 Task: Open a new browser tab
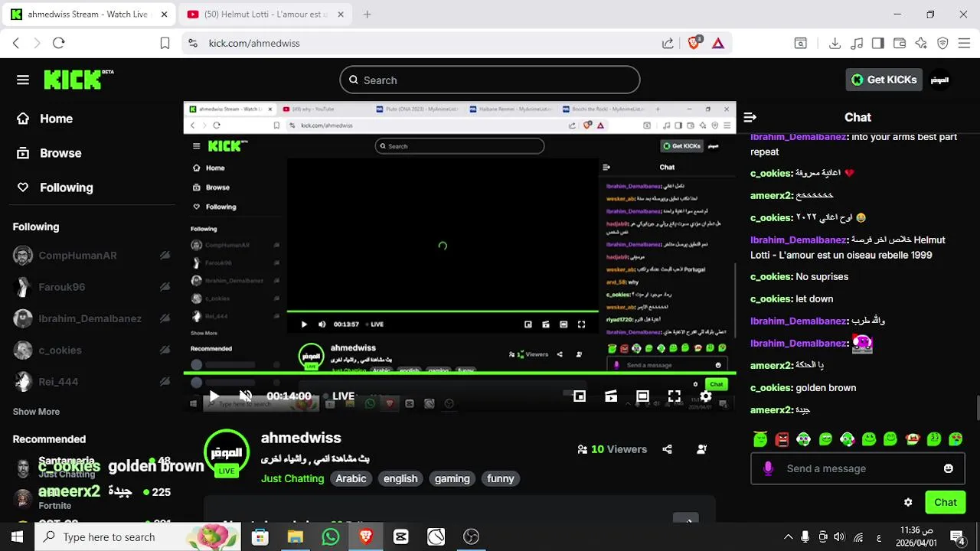367,14
